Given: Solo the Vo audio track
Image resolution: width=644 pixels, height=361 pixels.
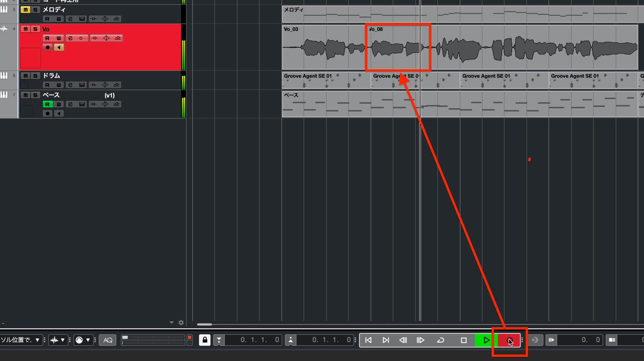Looking at the screenshot, I should point(35,29).
